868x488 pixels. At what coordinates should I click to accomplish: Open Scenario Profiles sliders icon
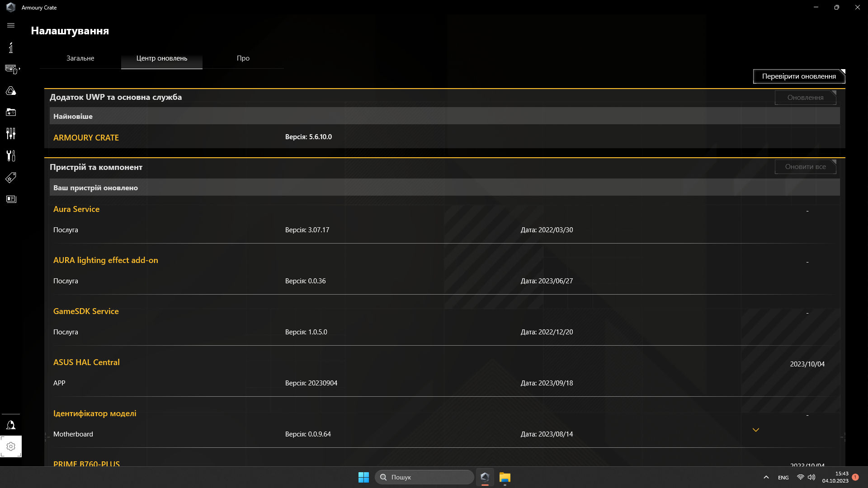click(x=11, y=134)
